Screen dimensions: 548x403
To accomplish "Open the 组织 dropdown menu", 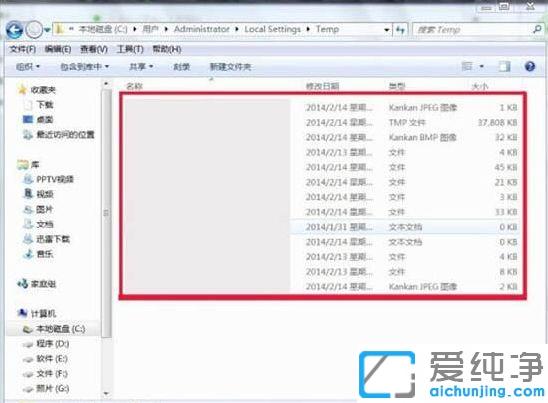I will click(x=28, y=66).
